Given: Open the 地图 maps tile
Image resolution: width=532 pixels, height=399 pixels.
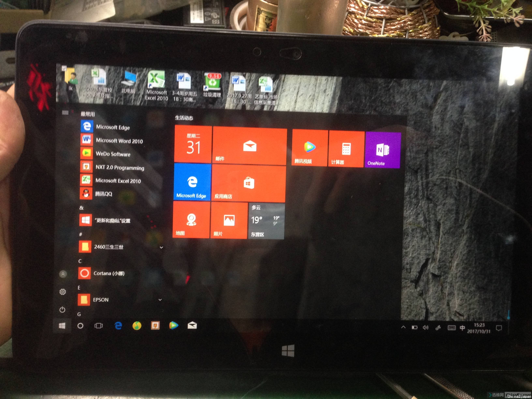Looking at the screenshot, I should pyautogui.click(x=192, y=220).
